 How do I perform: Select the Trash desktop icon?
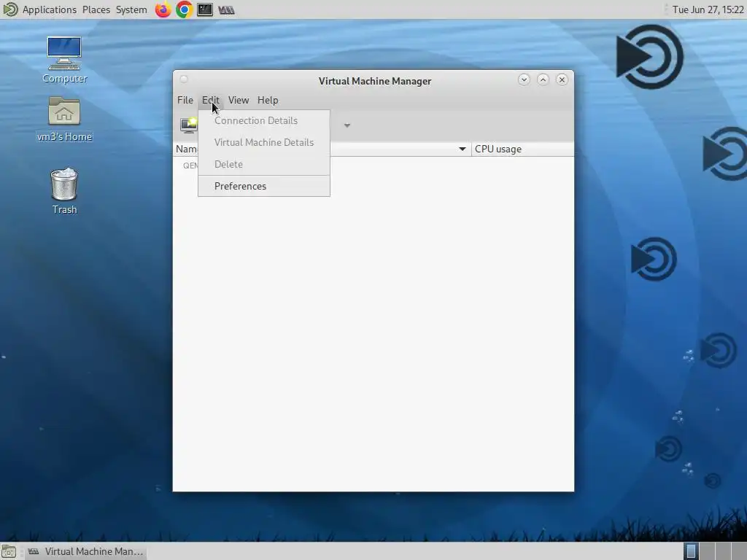coord(64,191)
